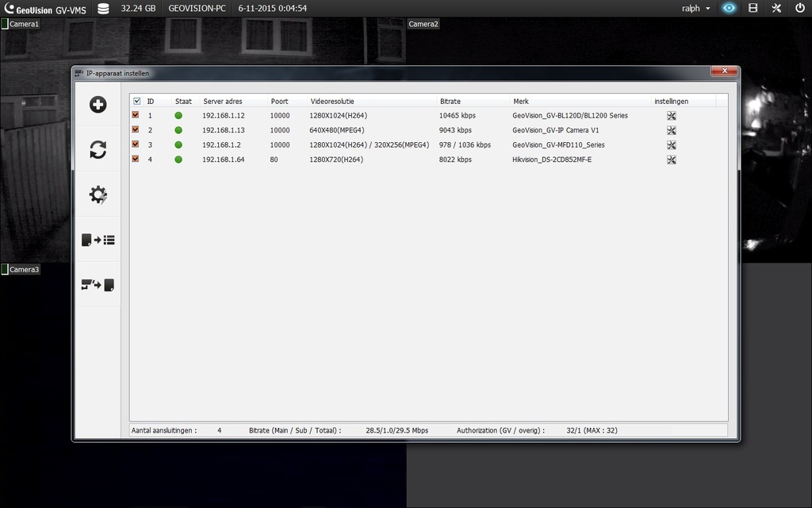
Task: Click the database storage icon
Action: (103, 8)
